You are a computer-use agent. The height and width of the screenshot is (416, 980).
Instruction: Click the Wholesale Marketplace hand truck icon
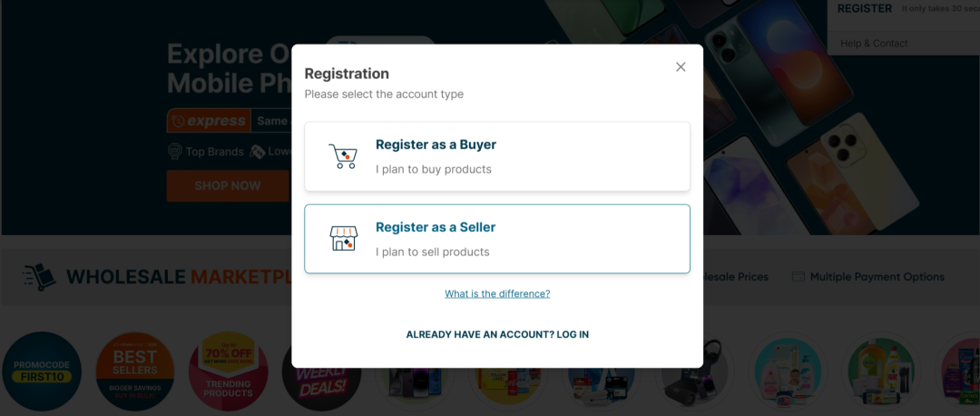[x=39, y=276]
